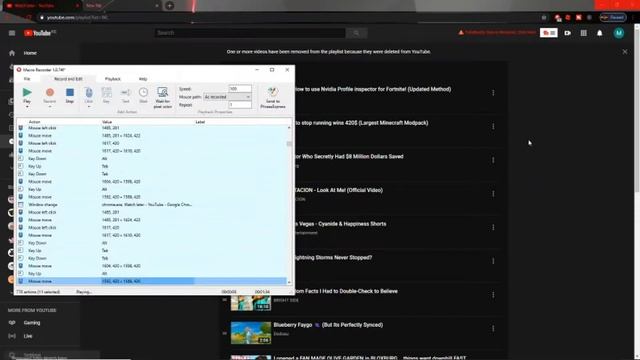Click the Chrome profile Paused button

(613, 18)
